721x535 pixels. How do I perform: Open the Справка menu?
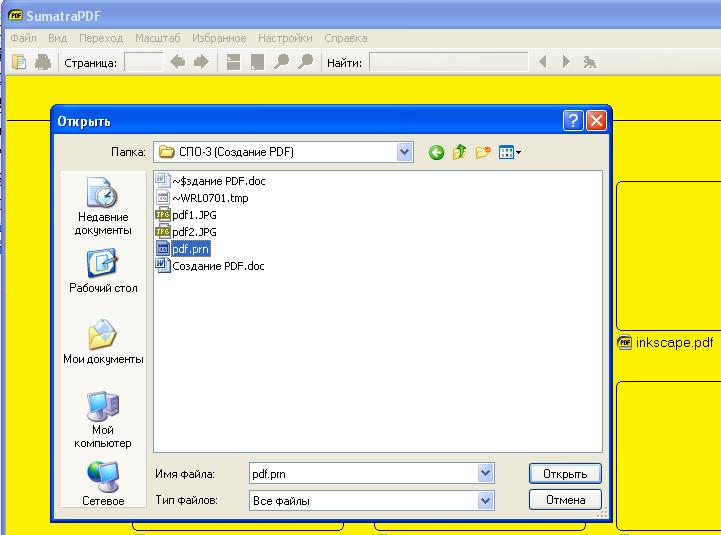click(x=346, y=38)
